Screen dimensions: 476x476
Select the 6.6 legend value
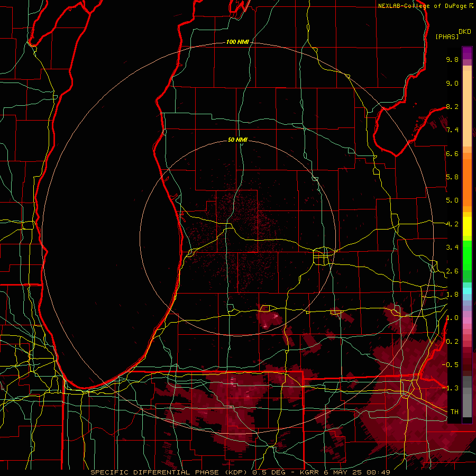pos(452,153)
